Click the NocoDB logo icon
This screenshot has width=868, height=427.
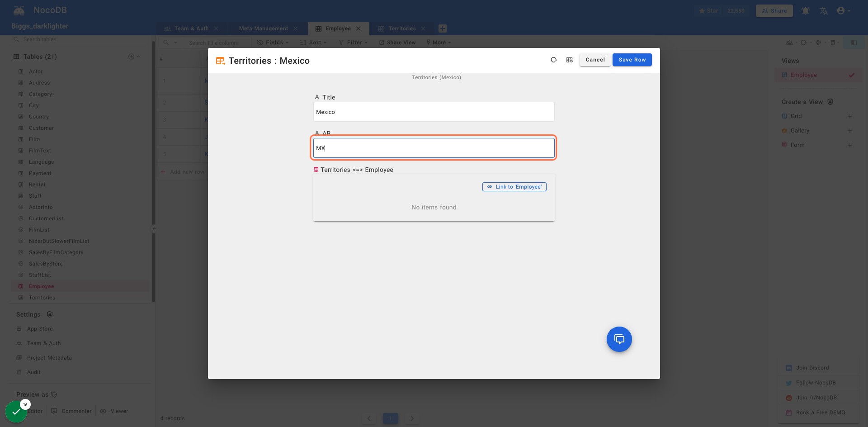19,10
